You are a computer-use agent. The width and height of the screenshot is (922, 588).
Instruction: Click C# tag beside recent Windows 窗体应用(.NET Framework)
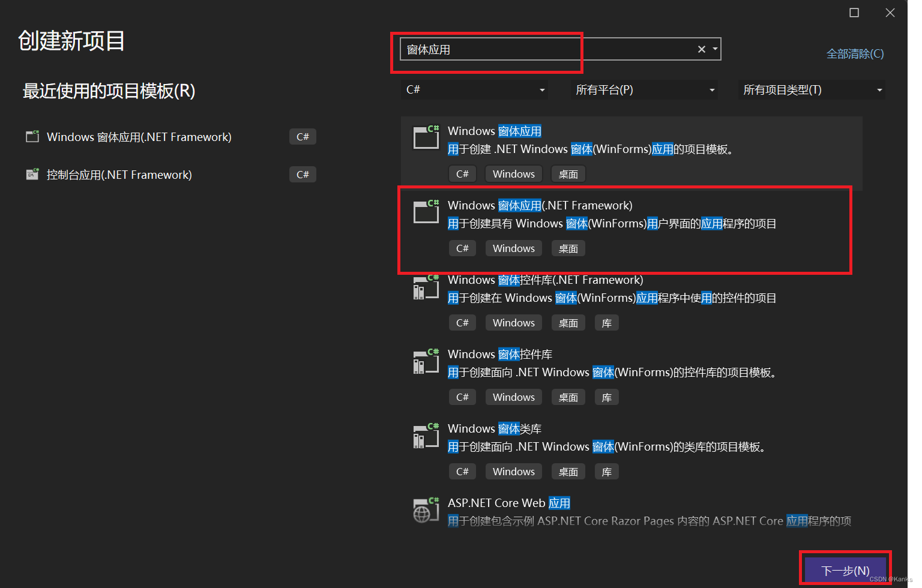(303, 137)
